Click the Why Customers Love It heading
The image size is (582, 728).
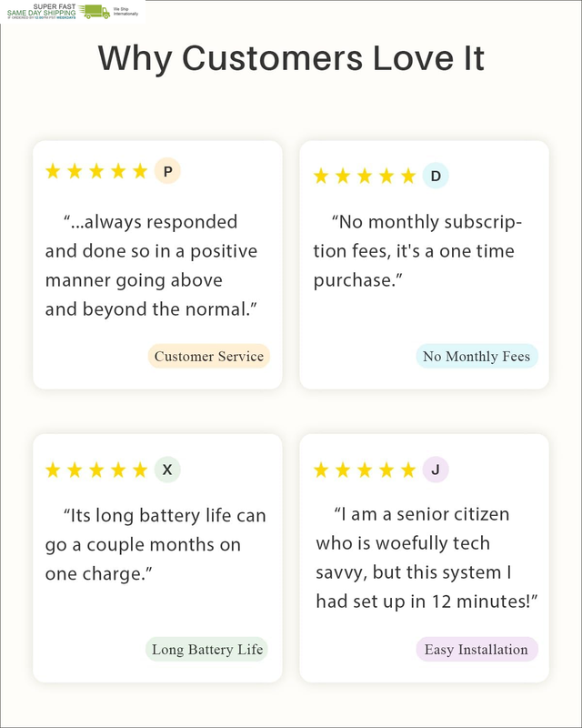pos(291,59)
